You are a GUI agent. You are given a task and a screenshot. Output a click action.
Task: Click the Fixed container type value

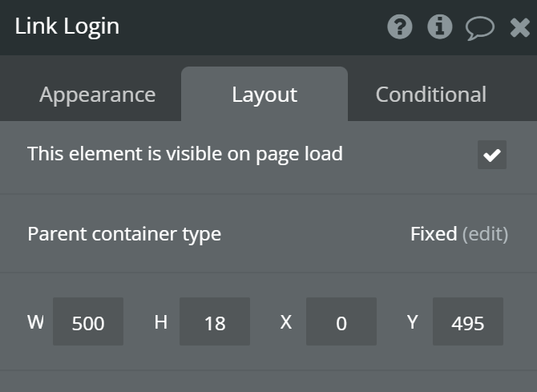click(x=434, y=234)
